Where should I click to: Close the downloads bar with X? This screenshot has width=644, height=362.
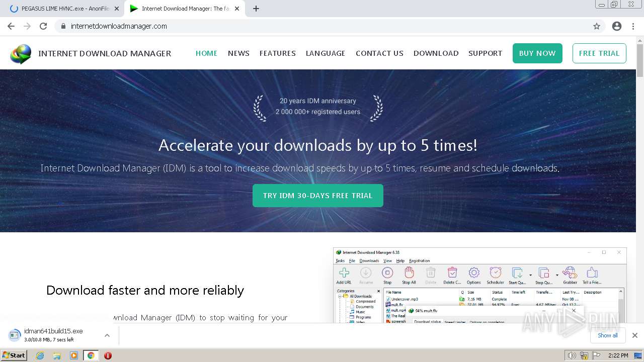pyautogui.click(x=635, y=335)
